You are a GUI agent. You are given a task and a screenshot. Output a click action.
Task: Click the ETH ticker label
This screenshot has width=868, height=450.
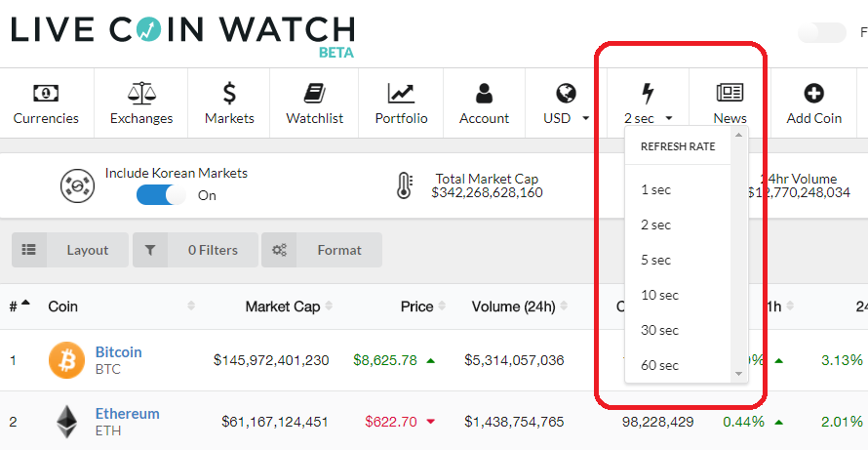point(108,430)
